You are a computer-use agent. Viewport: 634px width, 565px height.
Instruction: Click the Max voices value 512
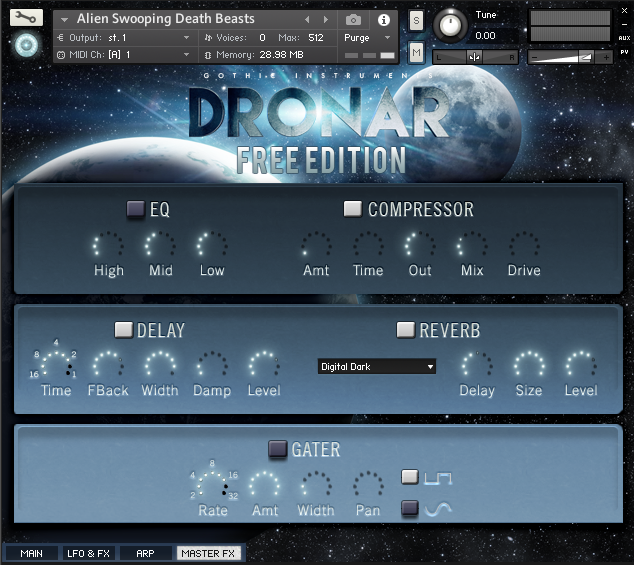(x=315, y=38)
